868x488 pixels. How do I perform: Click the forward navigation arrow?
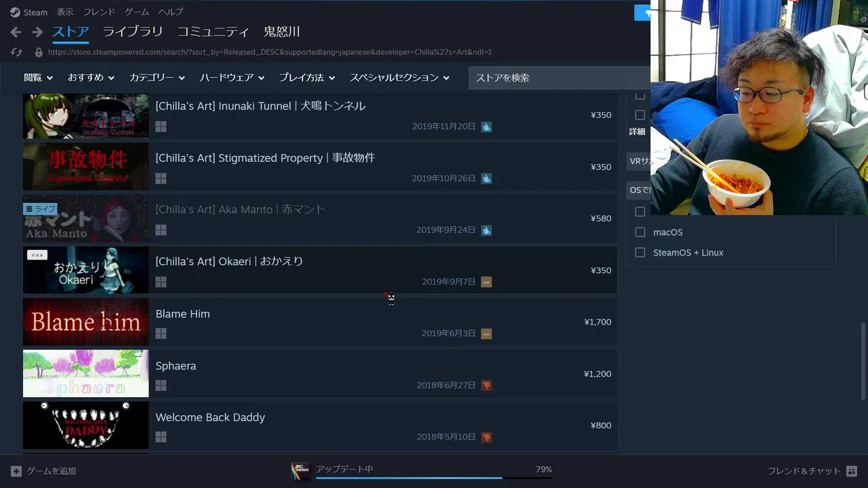[x=37, y=32]
